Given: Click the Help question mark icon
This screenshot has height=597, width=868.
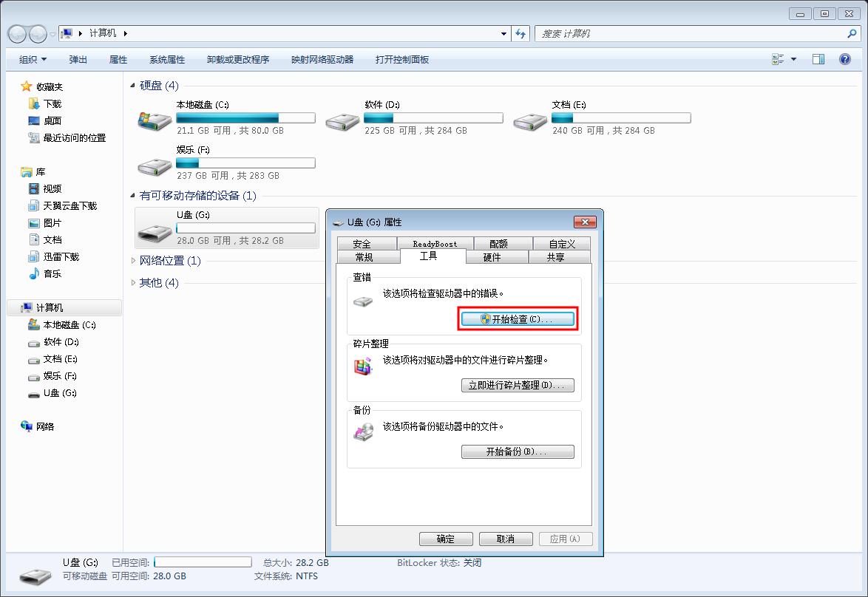Looking at the screenshot, I should click(x=844, y=59).
